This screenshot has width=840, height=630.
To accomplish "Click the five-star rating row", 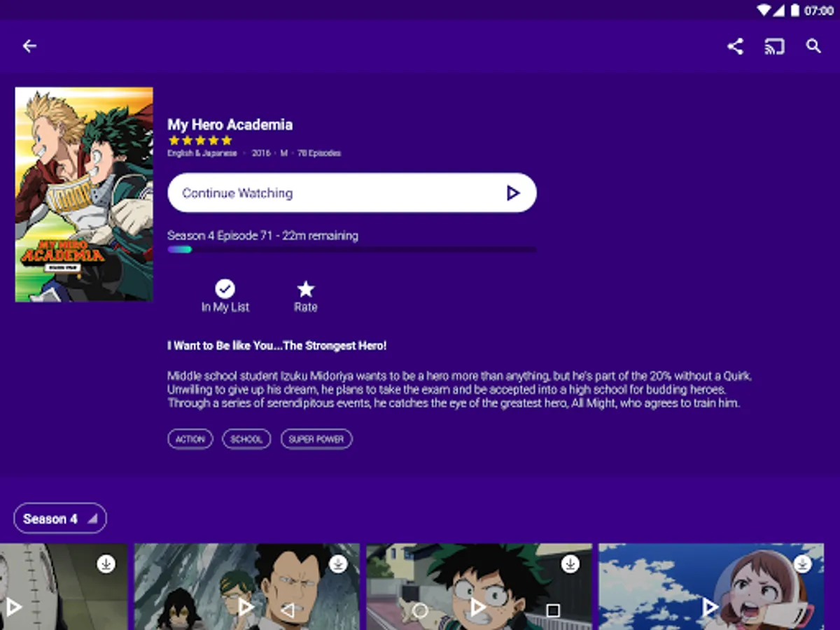I will [200, 141].
